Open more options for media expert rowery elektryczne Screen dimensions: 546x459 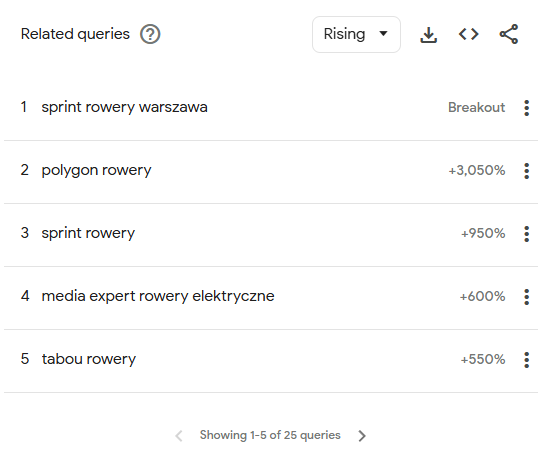tap(527, 297)
